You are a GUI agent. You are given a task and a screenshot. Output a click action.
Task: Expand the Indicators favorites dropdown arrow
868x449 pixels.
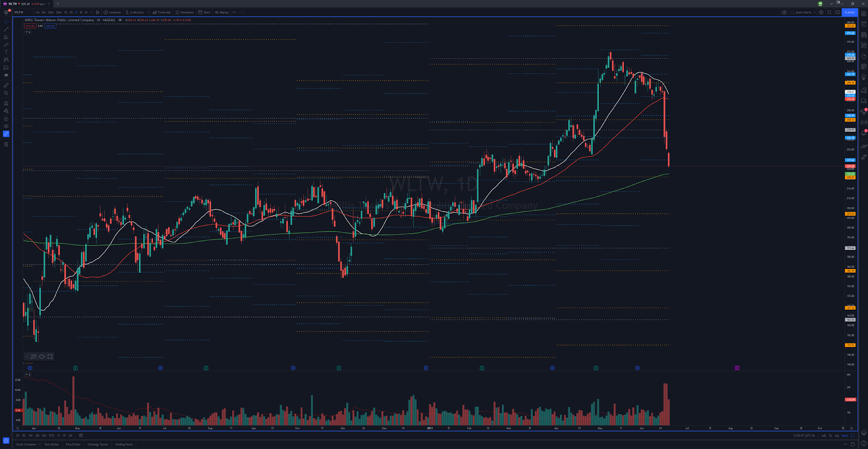(x=148, y=12)
